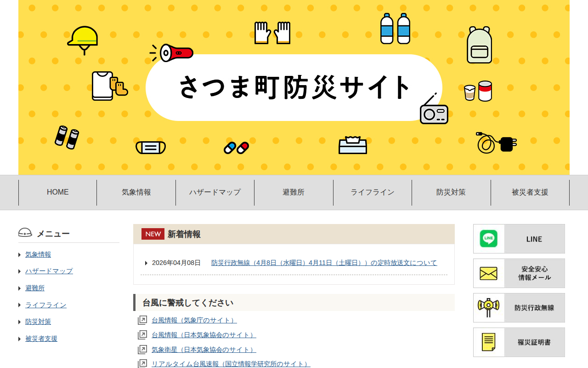Open 気象情報 link in sidebar menu
588x368 pixels.
point(38,254)
